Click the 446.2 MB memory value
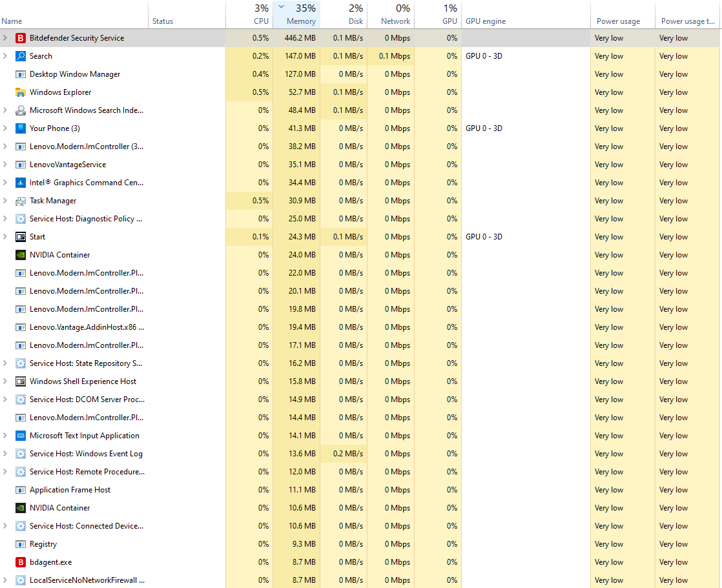 coord(300,38)
